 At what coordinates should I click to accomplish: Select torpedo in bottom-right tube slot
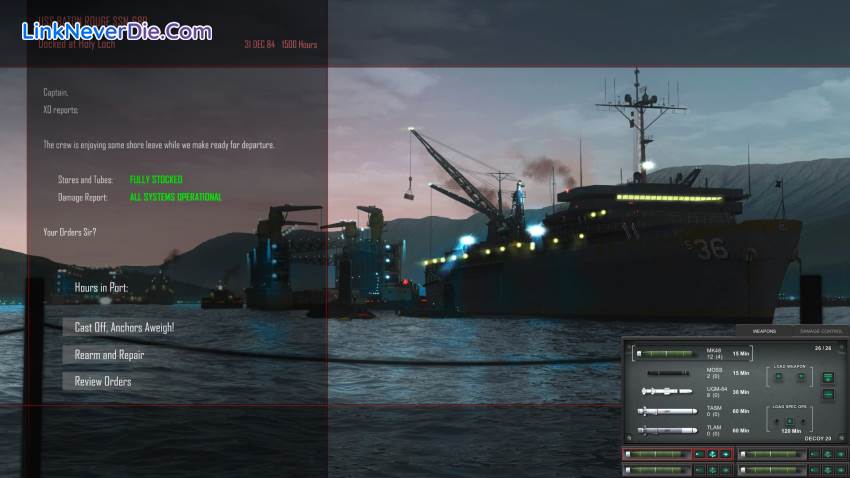[x=772, y=469]
